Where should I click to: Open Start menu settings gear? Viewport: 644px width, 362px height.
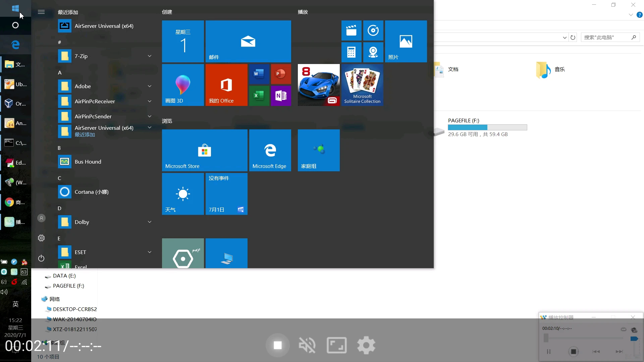pos(41,238)
